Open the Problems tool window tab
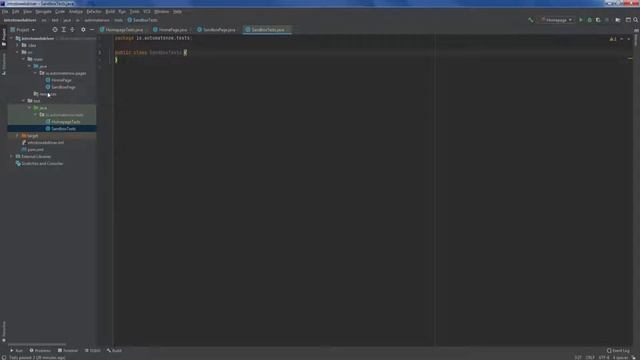 click(40, 351)
